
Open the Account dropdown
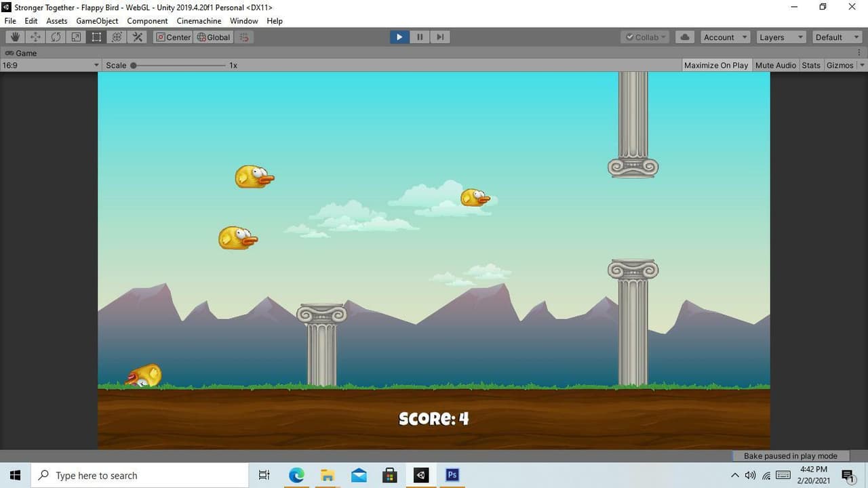[x=725, y=37]
